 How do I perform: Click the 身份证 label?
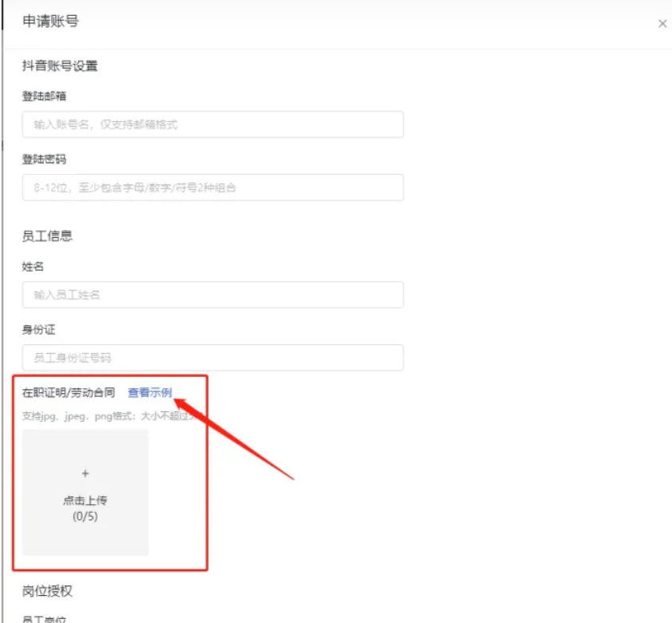[x=38, y=330]
